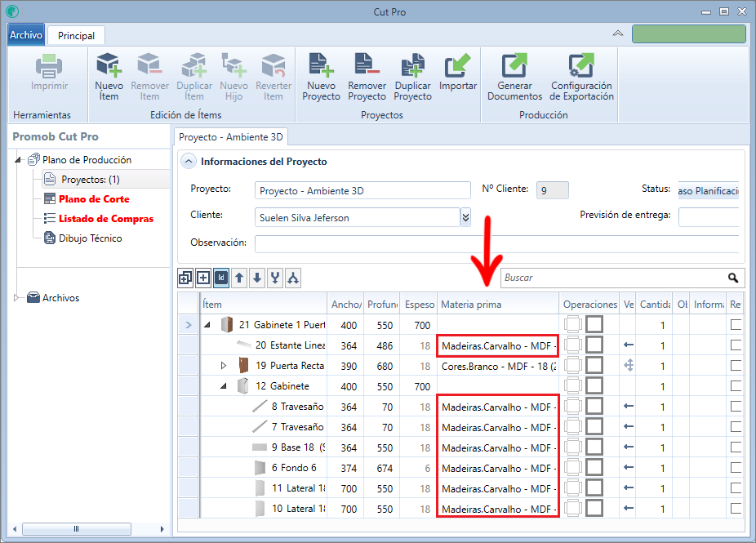The width and height of the screenshot is (756, 543).
Task: Click the Imprimir printer icon
Action: 49,65
